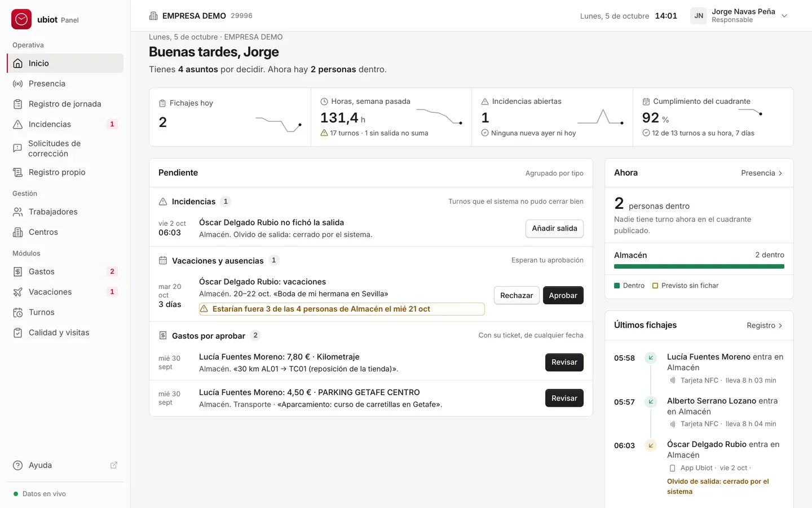
Task: Click the Incidencias abiertas warning icon
Action: click(485, 102)
